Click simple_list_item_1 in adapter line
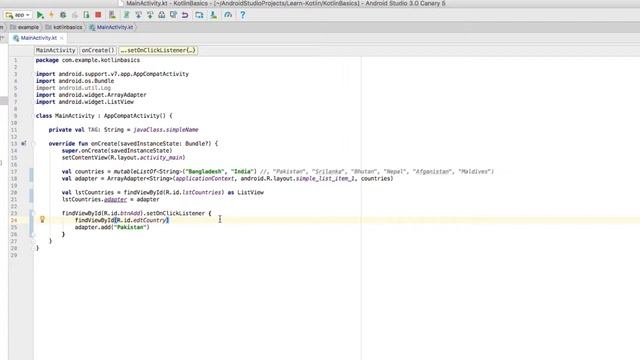Screen dimensions: 640x360 tap(325, 178)
